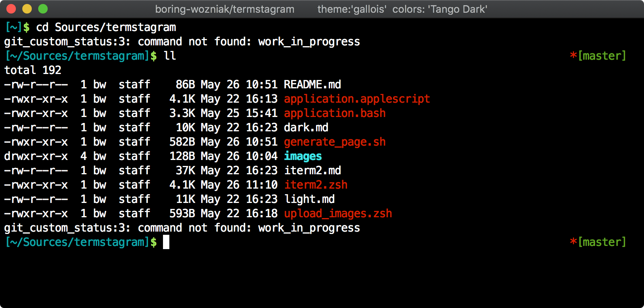The height and width of the screenshot is (308, 644).
Task: Click the boring-wozniak/termstagram window title
Action: (225, 9)
